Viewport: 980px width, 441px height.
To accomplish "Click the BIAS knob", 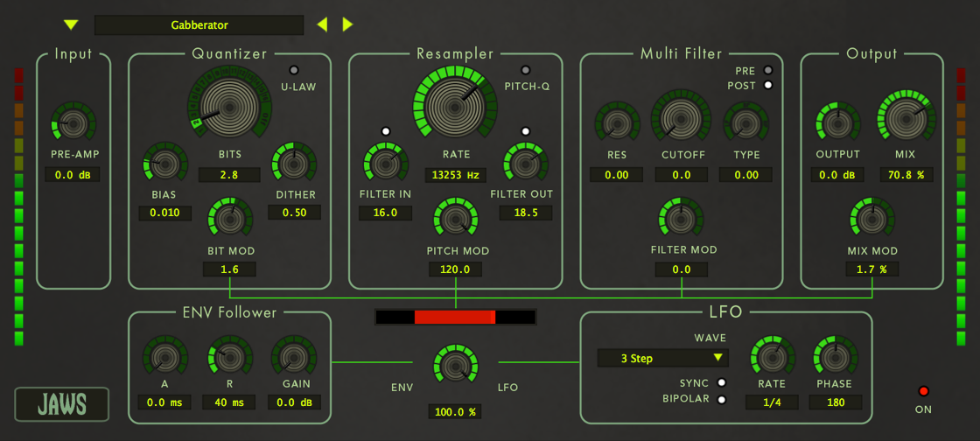I will (165, 164).
